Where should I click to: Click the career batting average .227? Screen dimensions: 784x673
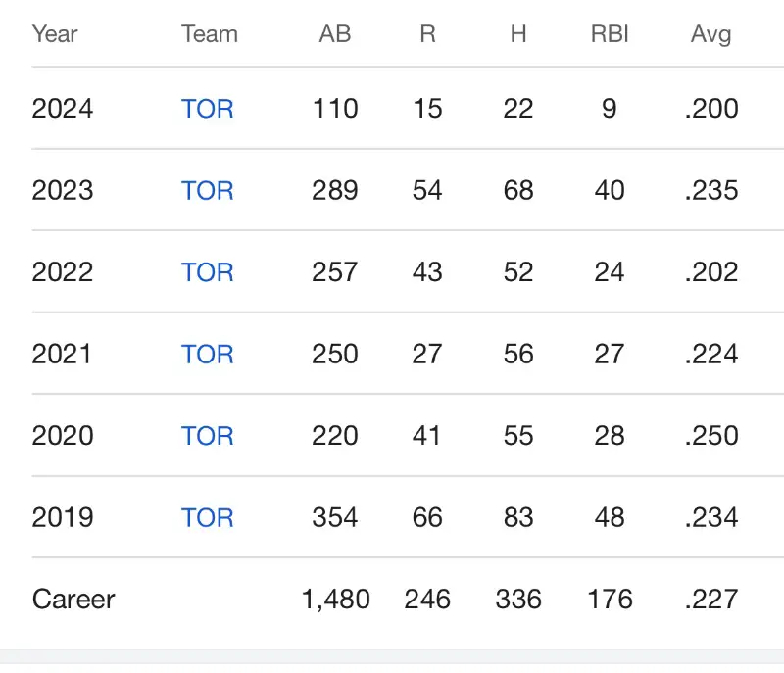[711, 599]
